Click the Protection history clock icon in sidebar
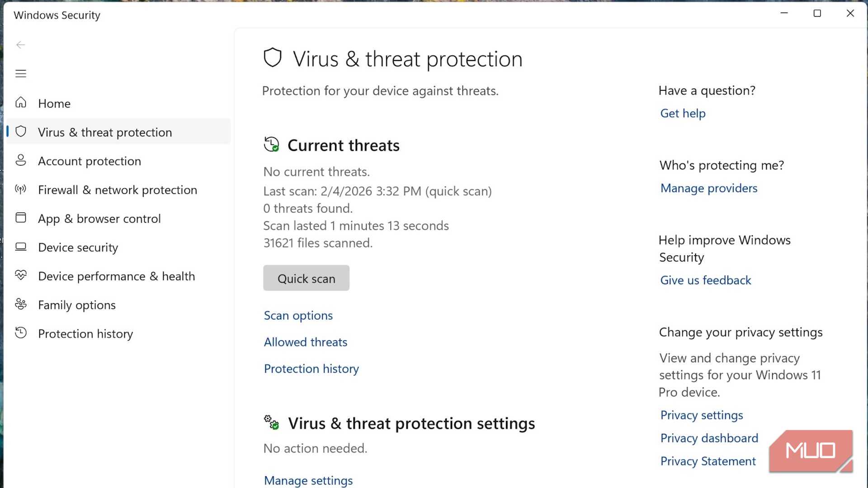The image size is (868, 488). coord(21,333)
